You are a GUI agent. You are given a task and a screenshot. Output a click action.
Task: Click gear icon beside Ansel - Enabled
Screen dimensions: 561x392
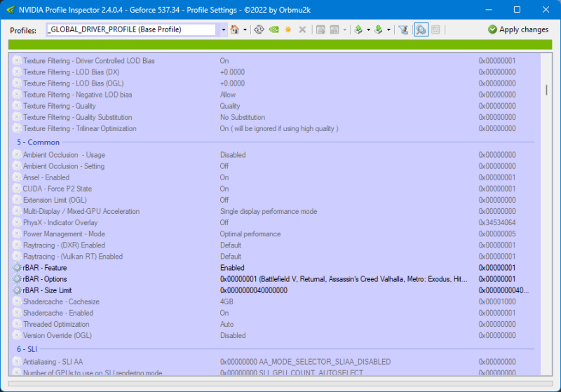tap(17, 177)
